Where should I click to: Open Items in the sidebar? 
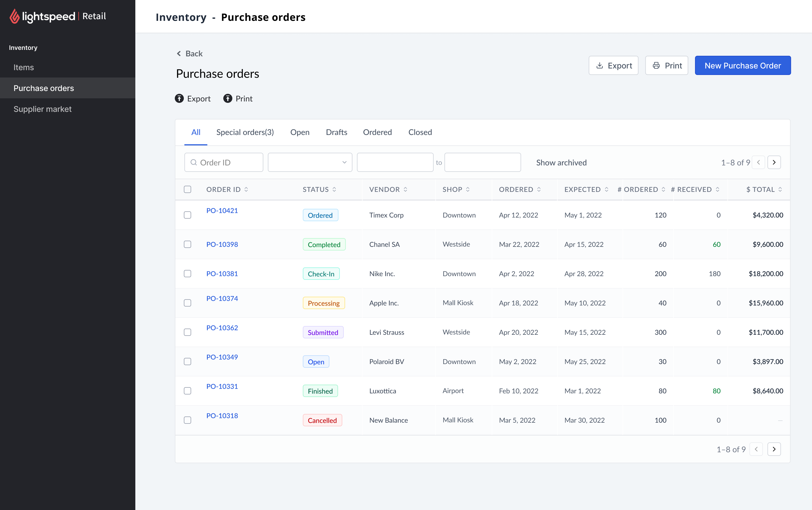pyautogui.click(x=67, y=67)
